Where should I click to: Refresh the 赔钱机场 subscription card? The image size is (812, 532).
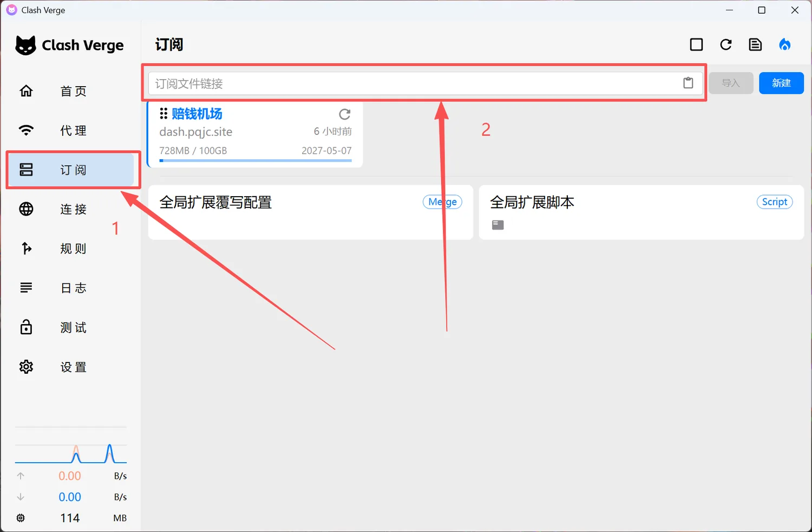[x=345, y=114]
